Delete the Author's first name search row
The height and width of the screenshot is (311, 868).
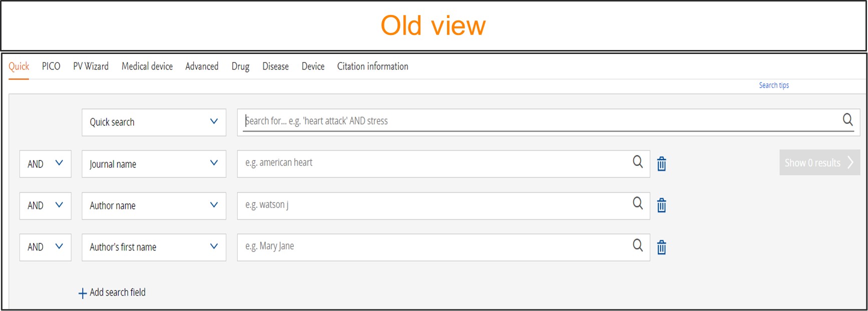pyautogui.click(x=662, y=247)
